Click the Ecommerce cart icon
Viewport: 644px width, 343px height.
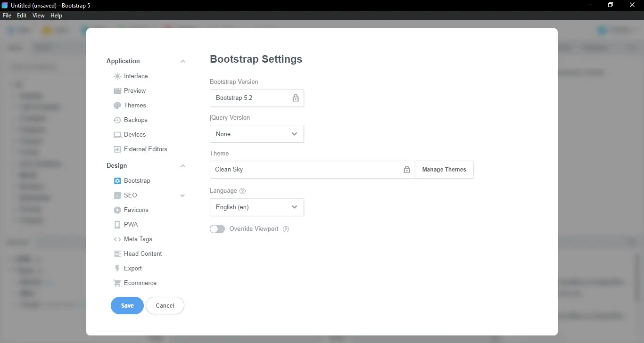tap(117, 283)
